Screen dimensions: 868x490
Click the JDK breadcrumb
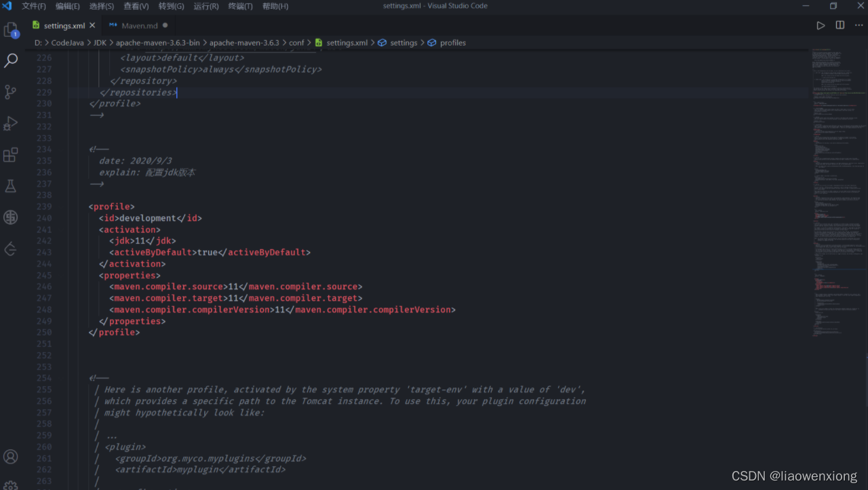coord(100,43)
